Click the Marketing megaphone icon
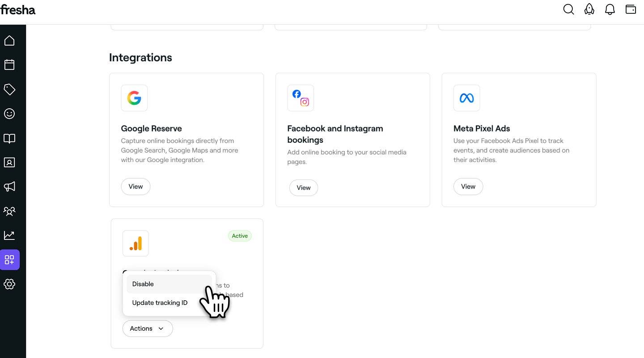 click(9, 186)
